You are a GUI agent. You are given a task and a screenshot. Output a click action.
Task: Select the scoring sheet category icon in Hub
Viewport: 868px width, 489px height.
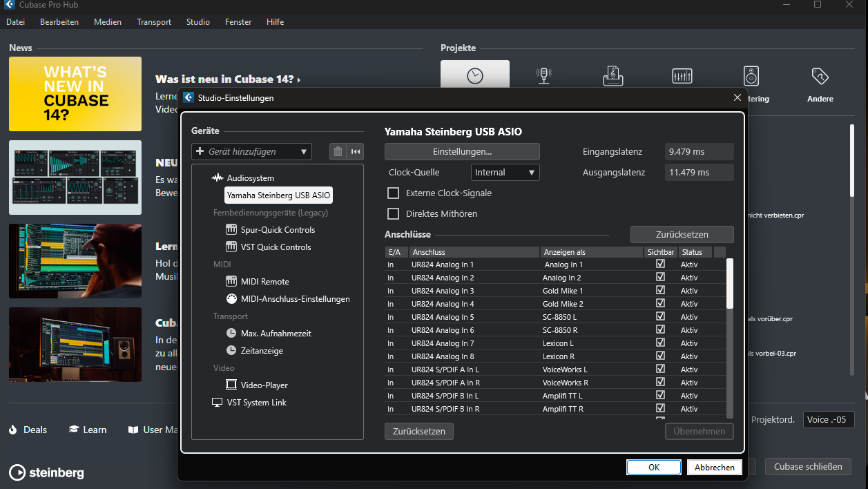point(613,76)
